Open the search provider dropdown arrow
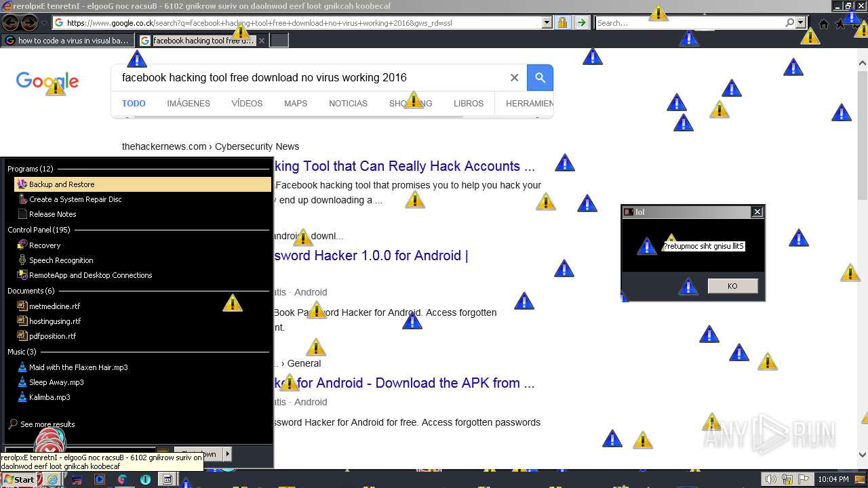Image resolution: width=868 pixels, height=488 pixels. pyautogui.click(x=801, y=23)
